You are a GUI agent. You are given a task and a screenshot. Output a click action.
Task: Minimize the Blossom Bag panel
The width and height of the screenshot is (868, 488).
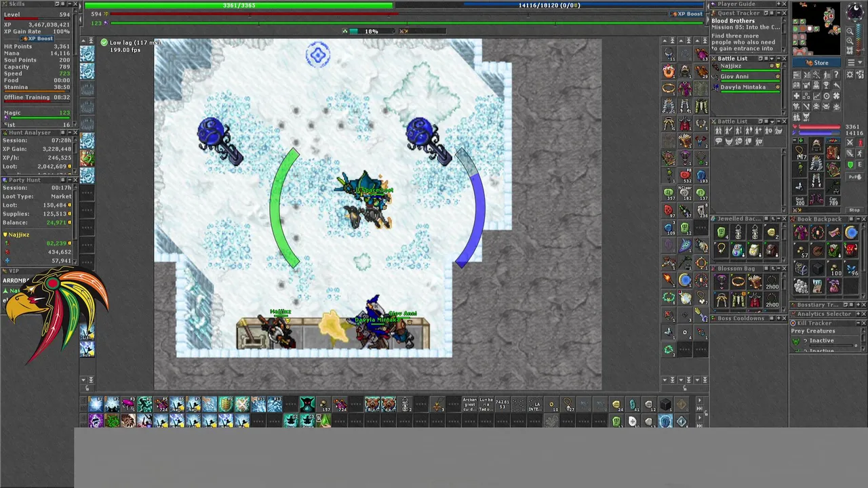778,268
